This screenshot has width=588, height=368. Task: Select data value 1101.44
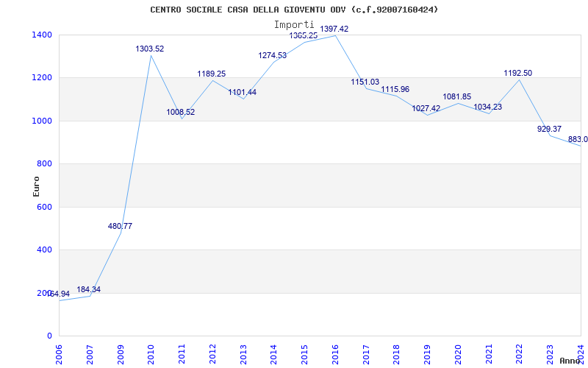coord(243,93)
